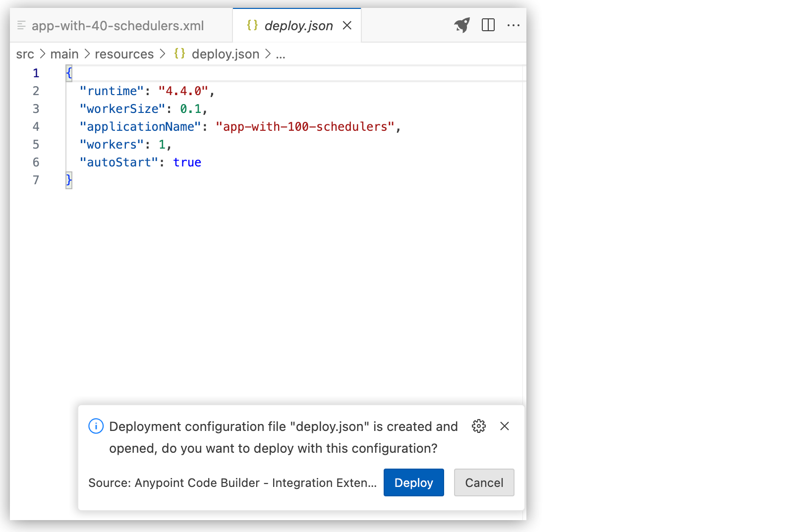Dismiss the notification with the X
The width and height of the screenshot is (802, 532).
(505, 426)
